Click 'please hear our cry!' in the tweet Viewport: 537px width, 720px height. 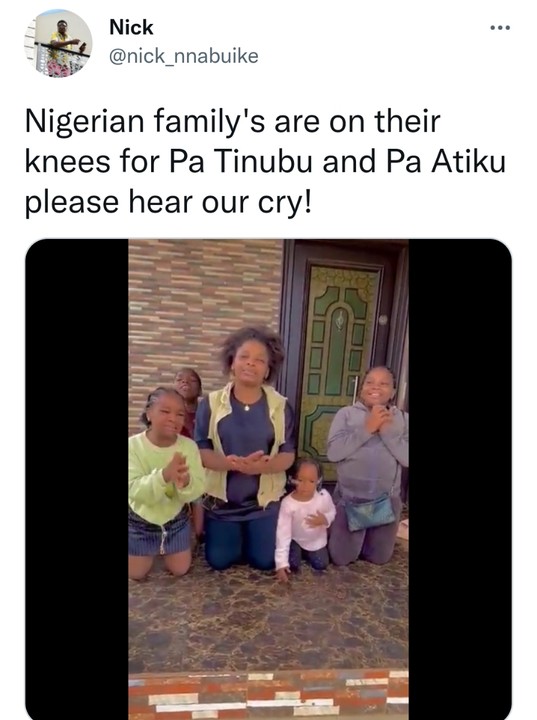pyautogui.click(x=168, y=202)
